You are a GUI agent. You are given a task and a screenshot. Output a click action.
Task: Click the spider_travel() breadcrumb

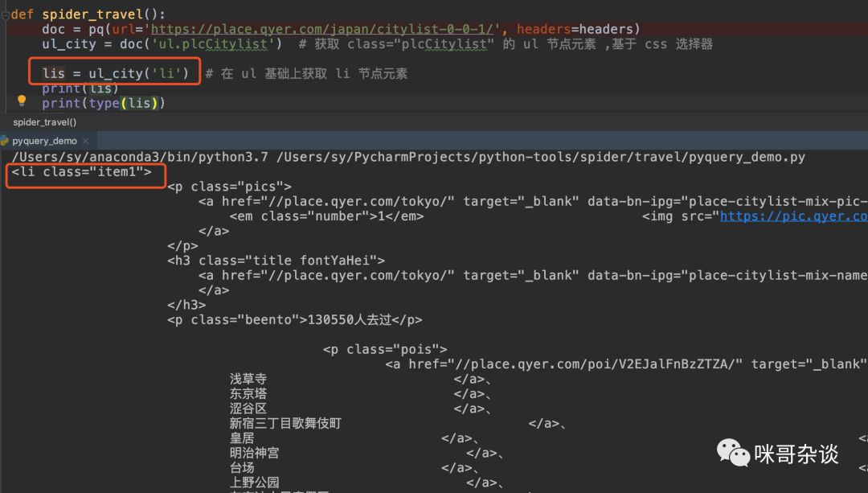point(45,122)
